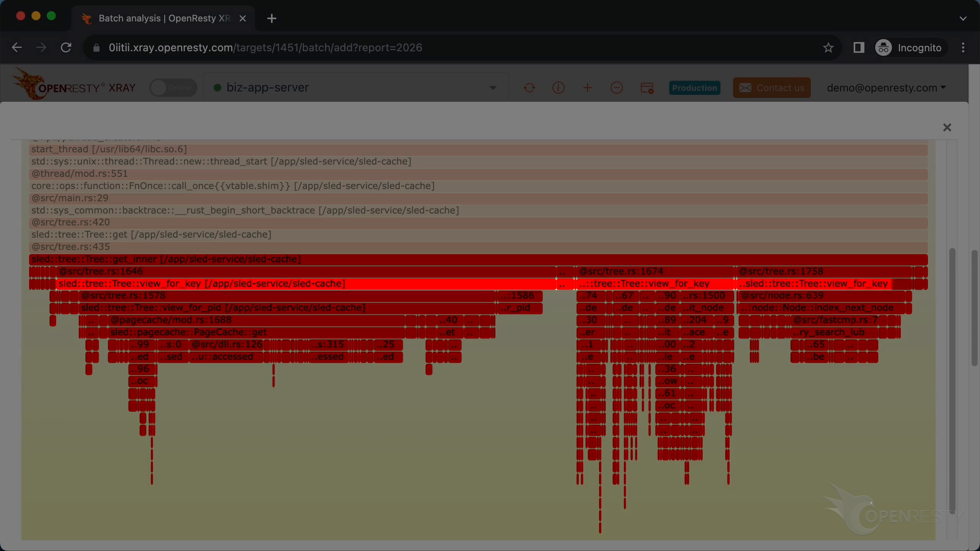
Task: Reload the current page
Action: tap(66, 47)
